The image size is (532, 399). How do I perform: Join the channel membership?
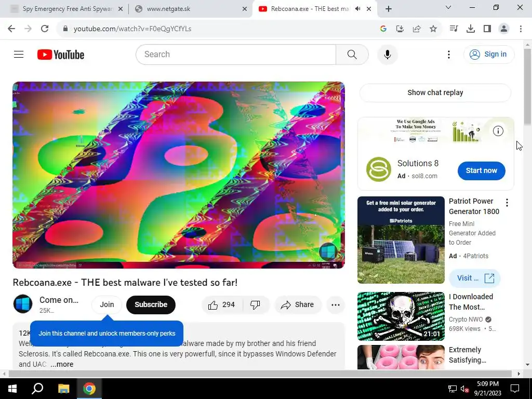point(107,304)
